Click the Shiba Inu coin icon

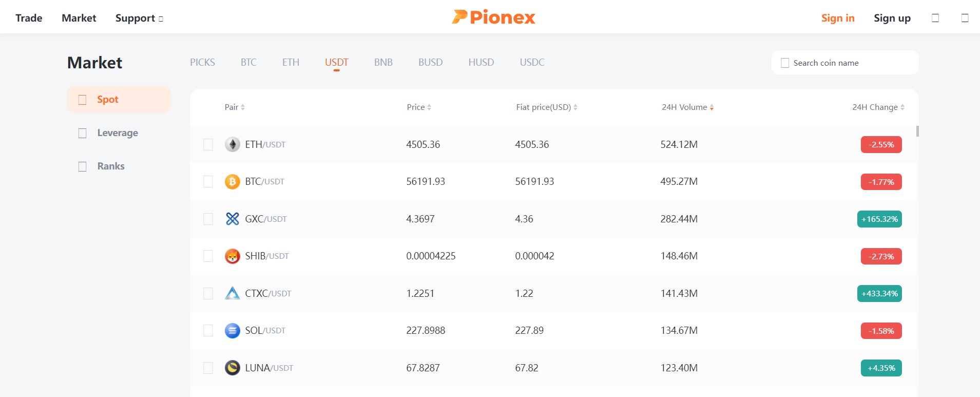pyautogui.click(x=233, y=256)
